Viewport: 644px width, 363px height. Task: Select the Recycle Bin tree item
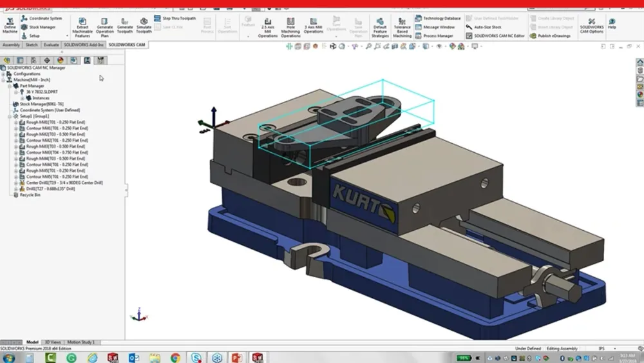[26, 195]
